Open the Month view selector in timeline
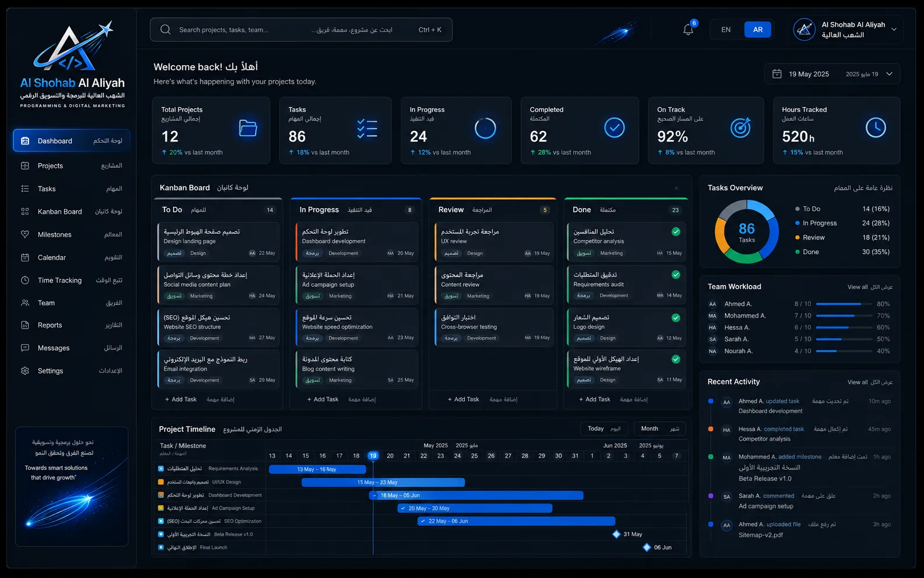924x578 pixels. [x=660, y=429]
